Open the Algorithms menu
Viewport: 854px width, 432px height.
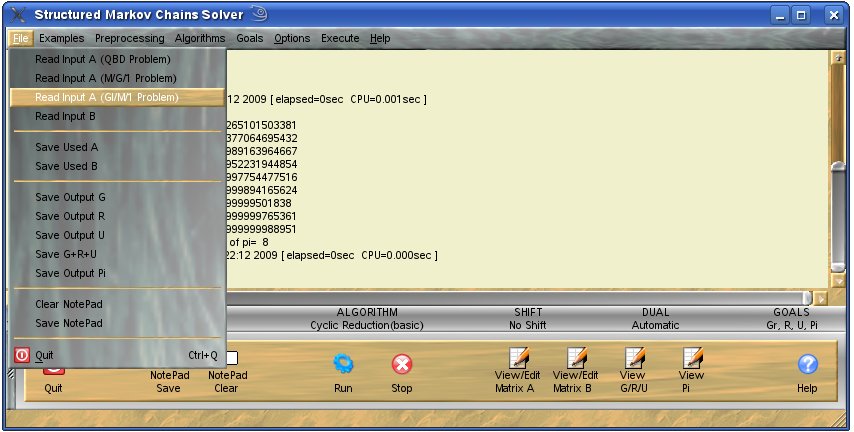[x=200, y=38]
